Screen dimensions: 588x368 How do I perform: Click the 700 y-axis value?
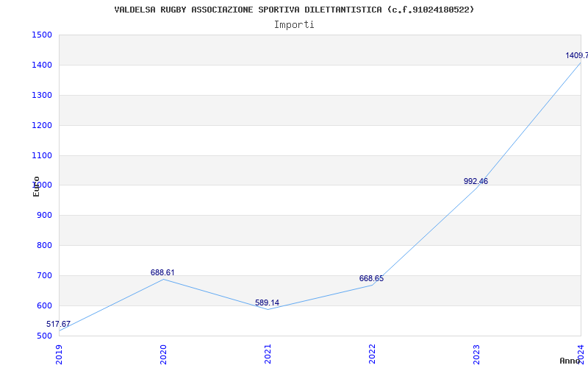coord(44,275)
